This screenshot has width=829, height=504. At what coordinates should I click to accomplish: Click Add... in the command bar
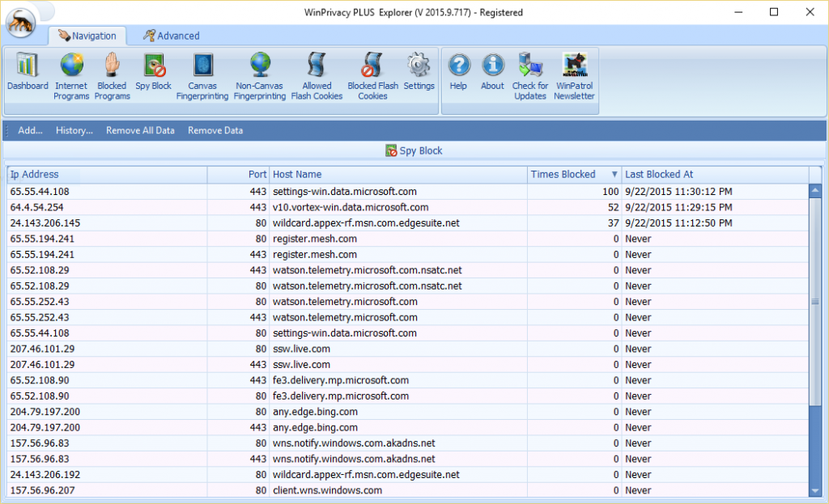[30, 130]
